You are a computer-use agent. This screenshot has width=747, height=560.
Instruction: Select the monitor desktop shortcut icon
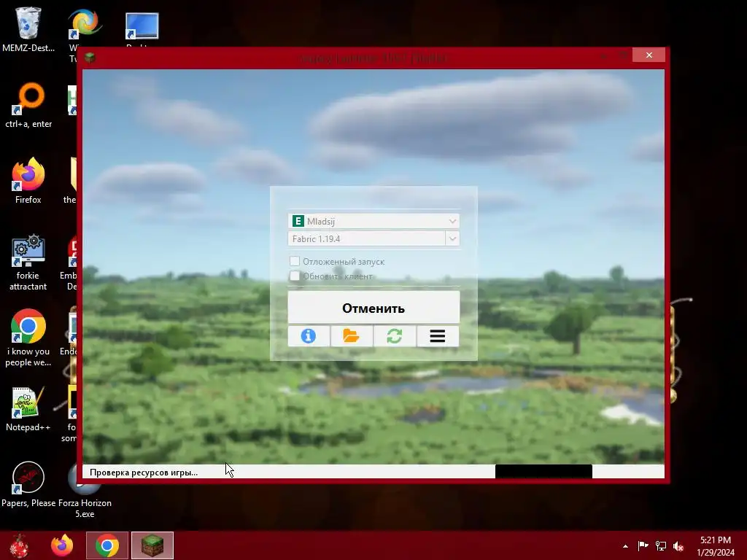point(142,26)
